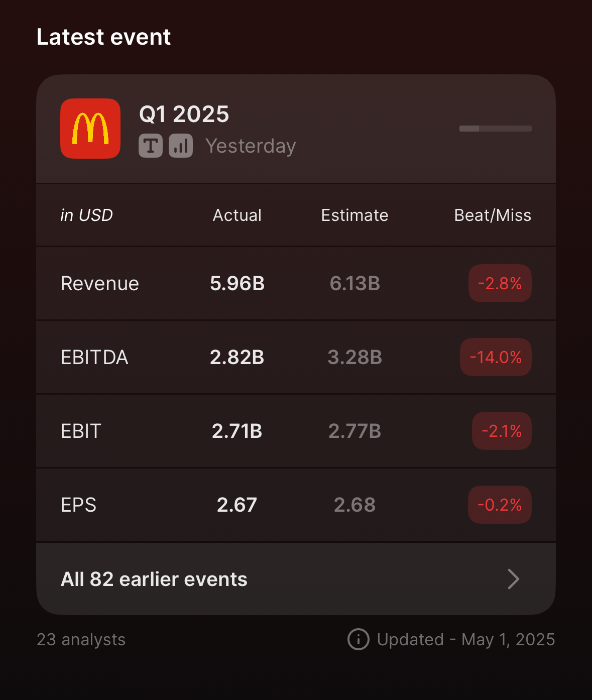Tap the EPS -0.2% miss badge
592x700 pixels.
[x=500, y=505]
